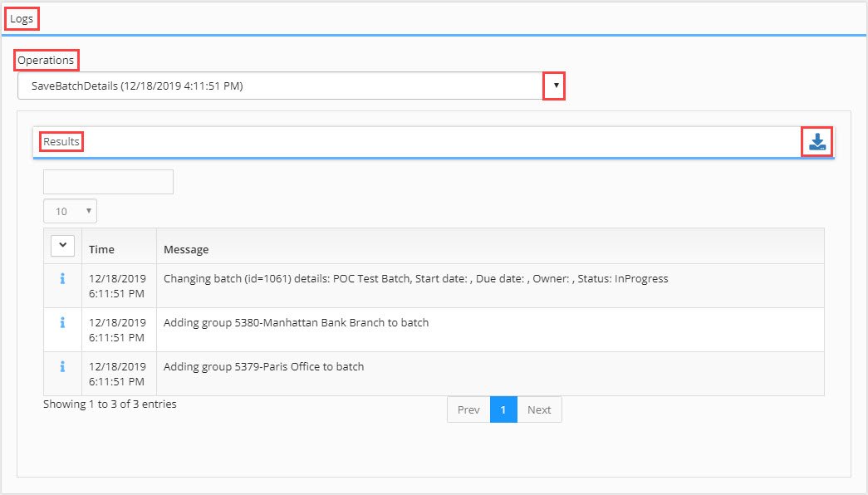Image resolution: width=868 pixels, height=495 pixels.
Task: Click the results search input field
Action: coord(109,182)
